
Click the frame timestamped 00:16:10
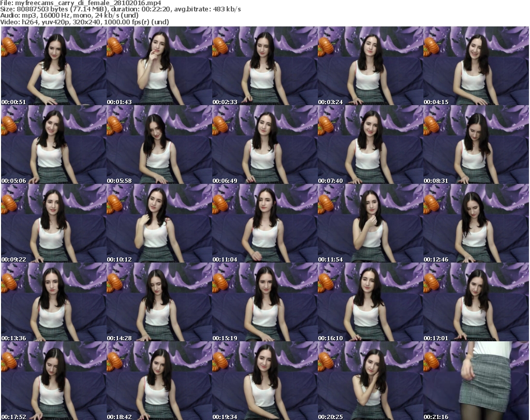click(370, 302)
